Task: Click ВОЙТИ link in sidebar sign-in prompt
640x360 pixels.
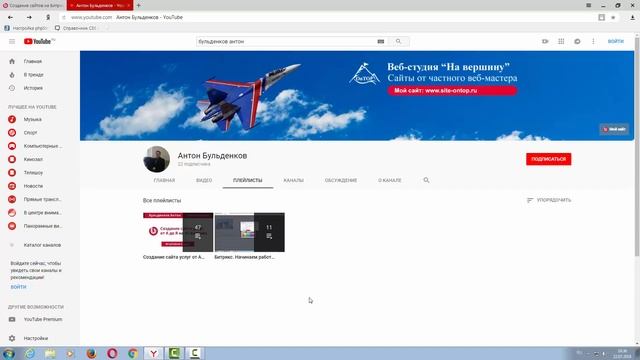Action: [18, 287]
